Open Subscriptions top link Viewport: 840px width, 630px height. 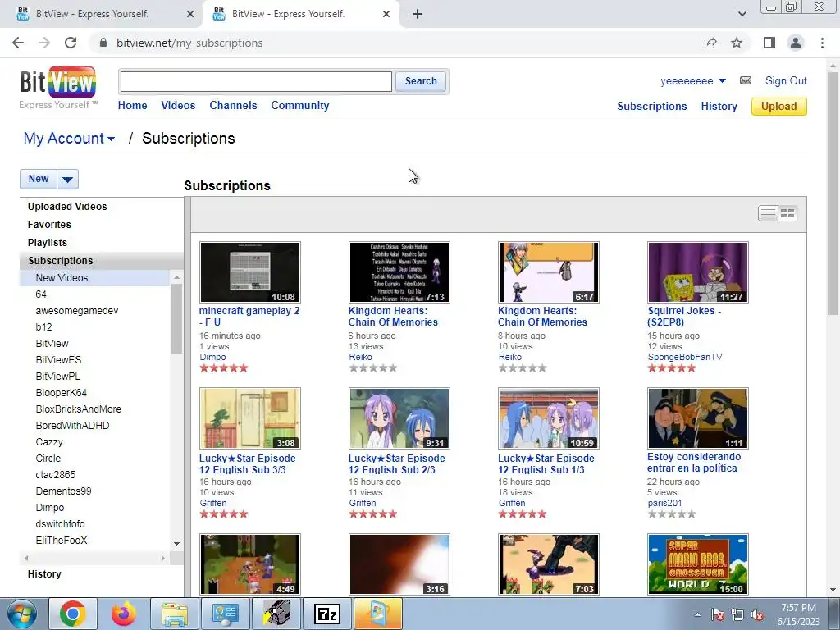coord(652,106)
